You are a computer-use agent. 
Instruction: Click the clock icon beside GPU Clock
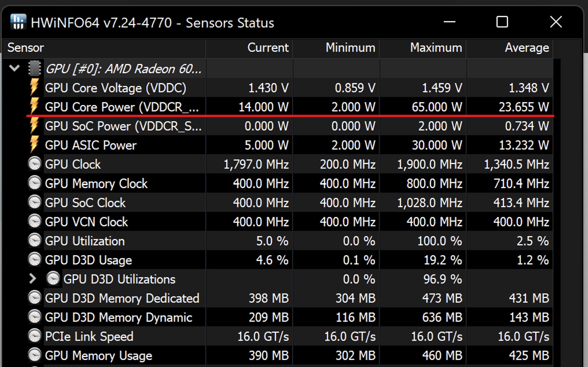pyautogui.click(x=34, y=164)
